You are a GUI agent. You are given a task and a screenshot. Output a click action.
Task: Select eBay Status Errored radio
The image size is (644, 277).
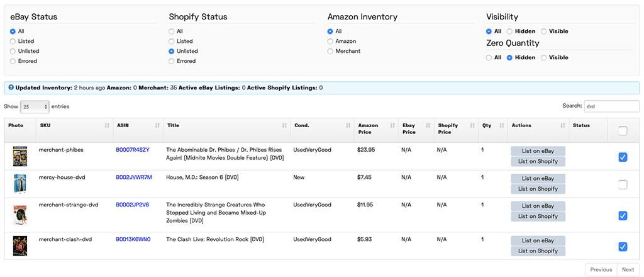coord(13,61)
